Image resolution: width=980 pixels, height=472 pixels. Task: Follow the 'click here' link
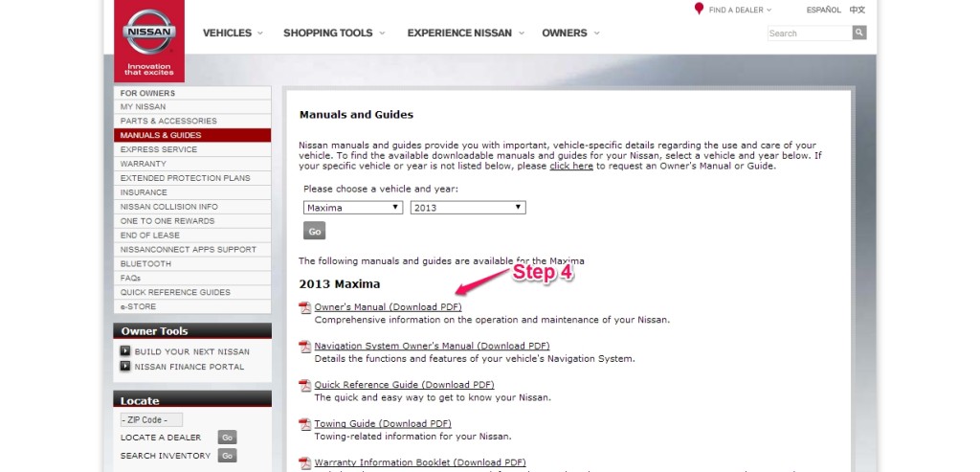tap(571, 167)
